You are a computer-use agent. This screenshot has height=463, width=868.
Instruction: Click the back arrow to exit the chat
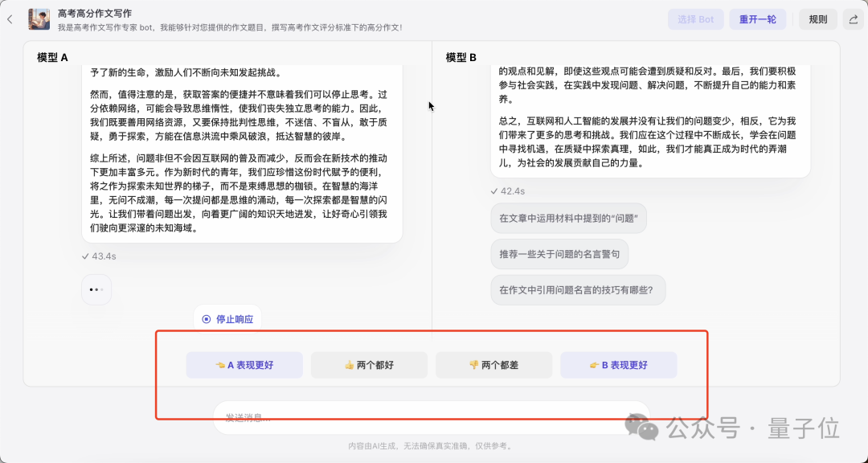point(11,18)
